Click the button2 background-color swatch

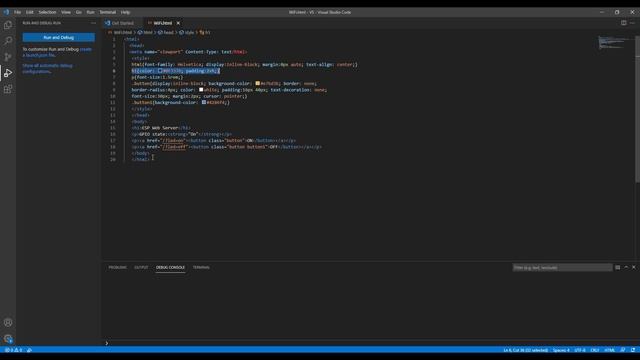(204, 102)
